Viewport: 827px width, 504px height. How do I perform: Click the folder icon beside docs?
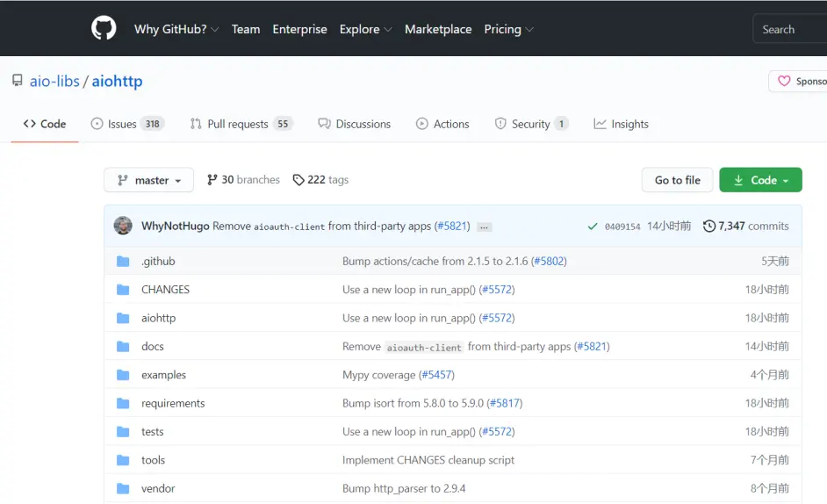123,347
